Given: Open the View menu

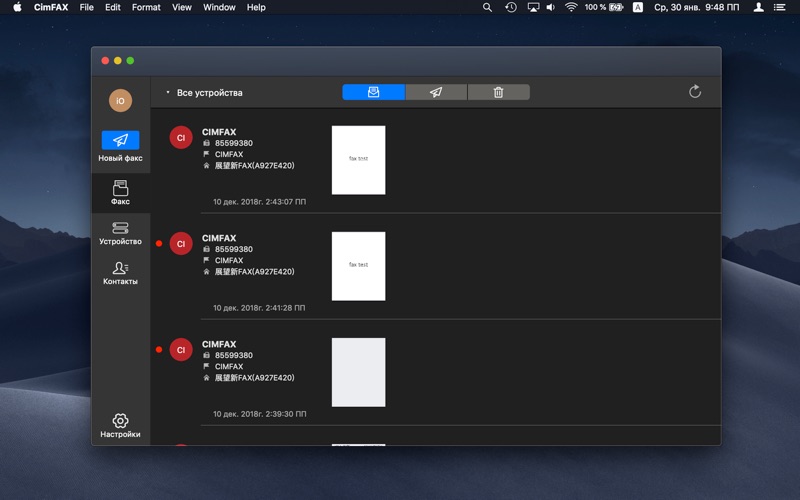Looking at the screenshot, I should 182,7.
